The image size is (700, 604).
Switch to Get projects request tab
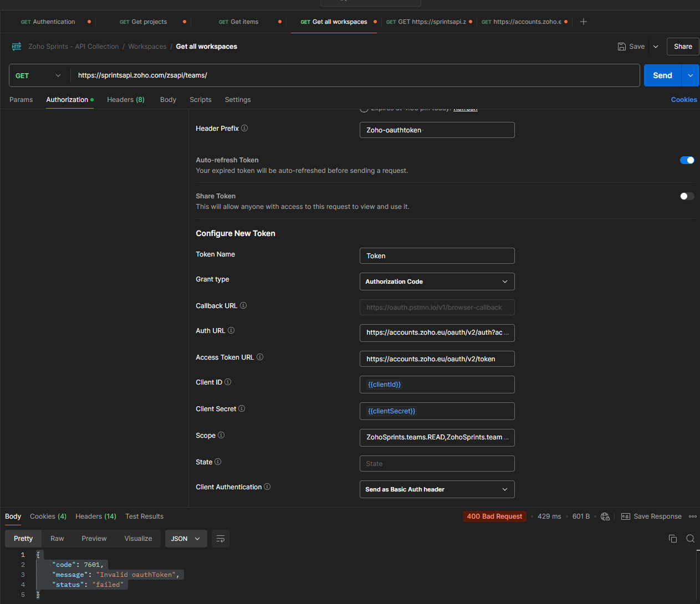coord(144,22)
